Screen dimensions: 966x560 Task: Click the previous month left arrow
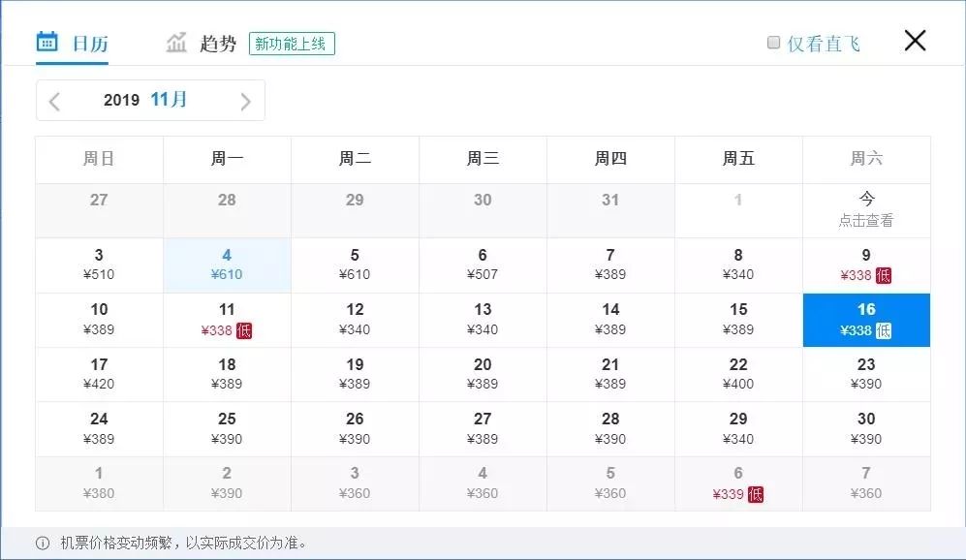click(54, 100)
